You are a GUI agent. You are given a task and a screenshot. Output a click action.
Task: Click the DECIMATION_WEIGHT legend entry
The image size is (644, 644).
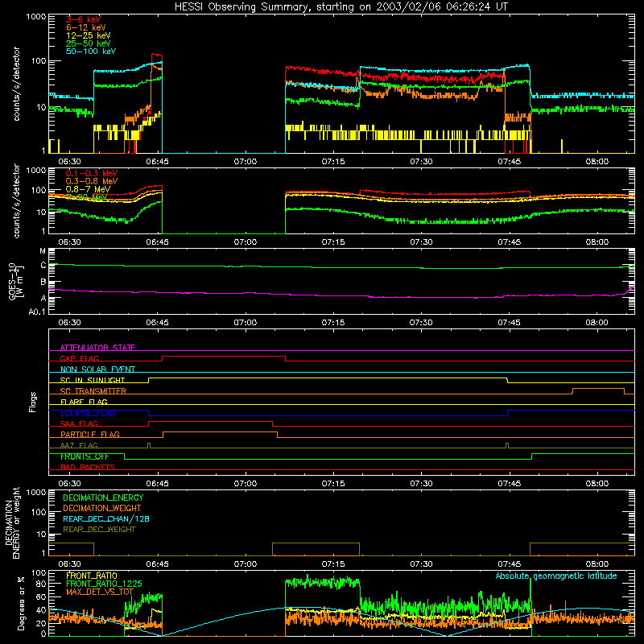click(x=102, y=508)
